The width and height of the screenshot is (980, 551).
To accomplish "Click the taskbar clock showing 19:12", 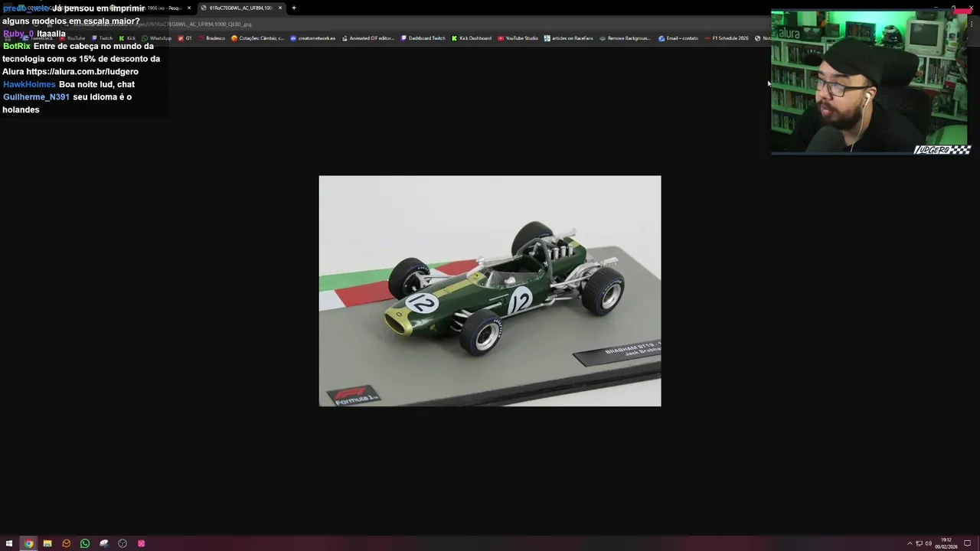I will coord(946,543).
